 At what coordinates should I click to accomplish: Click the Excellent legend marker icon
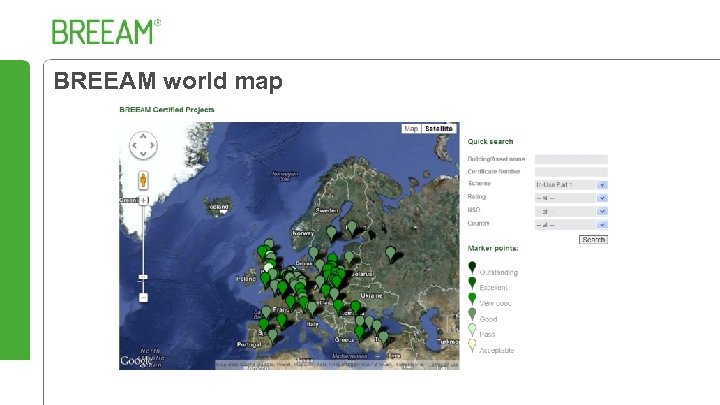pyautogui.click(x=472, y=283)
